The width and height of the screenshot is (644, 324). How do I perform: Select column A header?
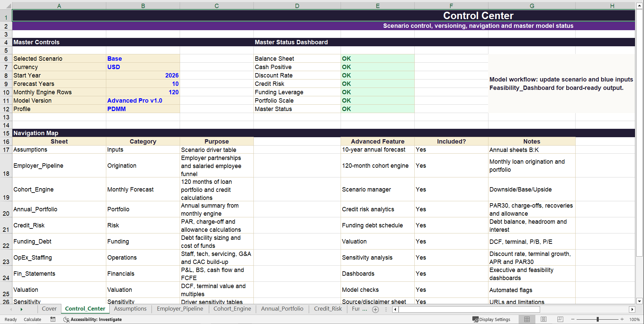(59, 6)
